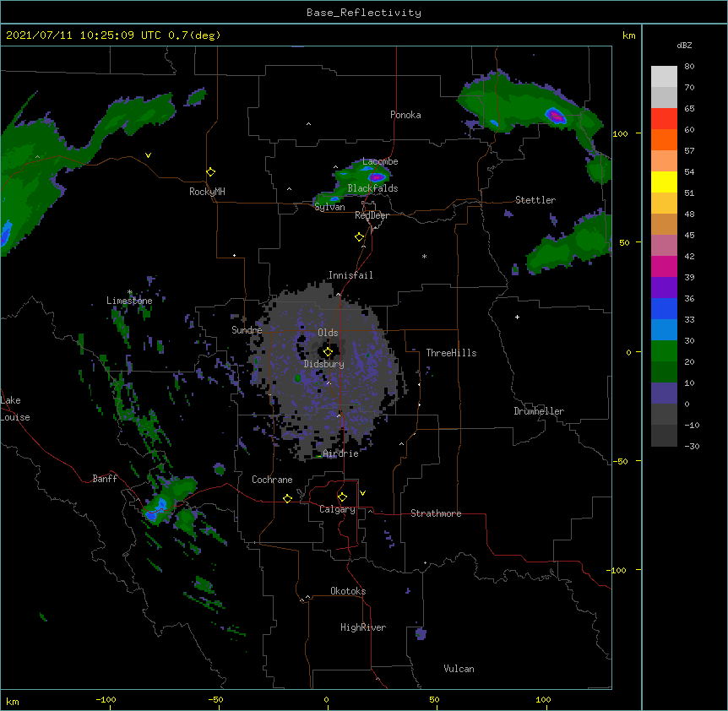Click the Blackfalds label

click(x=372, y=188)
